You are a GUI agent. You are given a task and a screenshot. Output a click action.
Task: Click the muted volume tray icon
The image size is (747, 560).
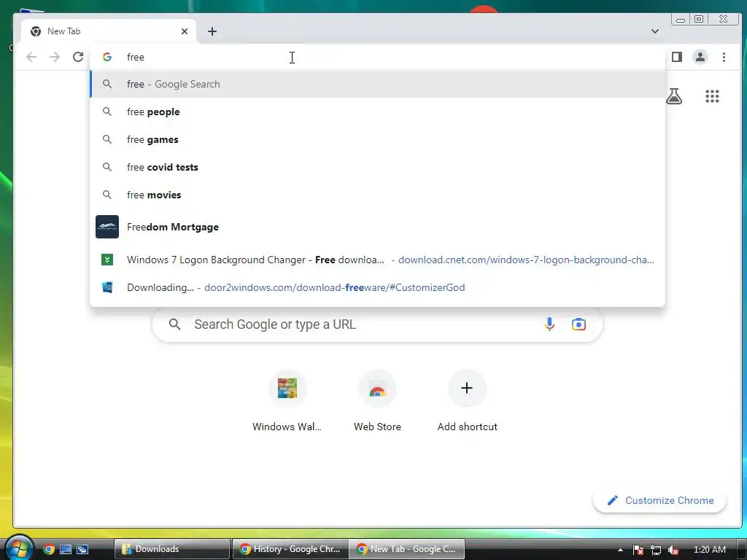point(673,550)
